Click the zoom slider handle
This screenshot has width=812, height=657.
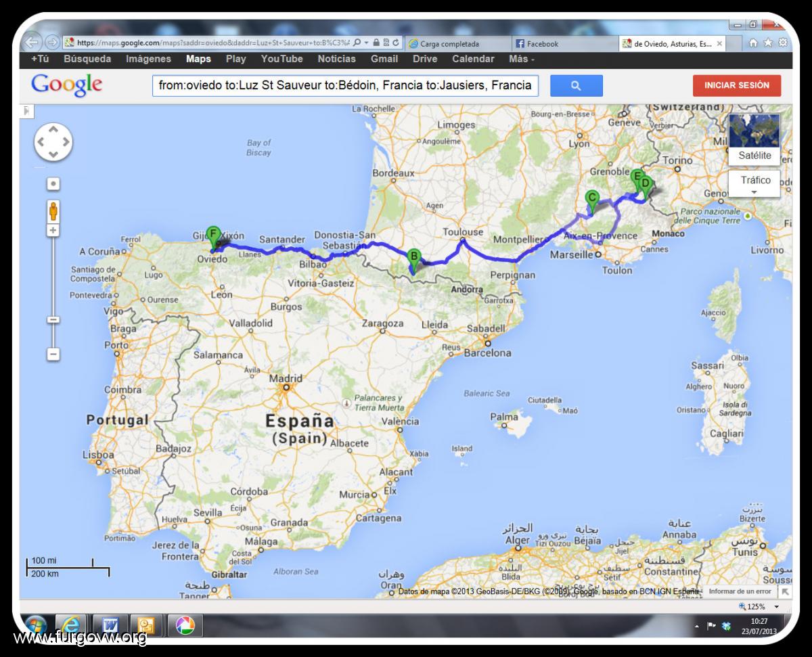point(53,320)
